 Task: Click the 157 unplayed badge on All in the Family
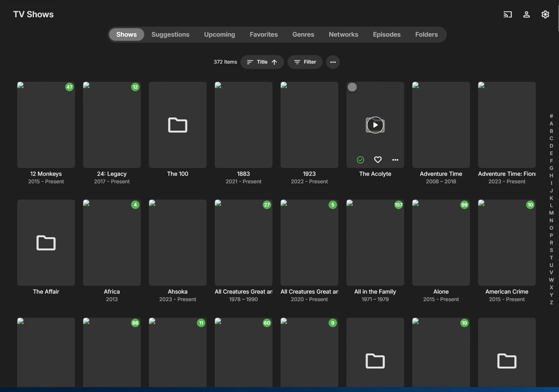398,205
